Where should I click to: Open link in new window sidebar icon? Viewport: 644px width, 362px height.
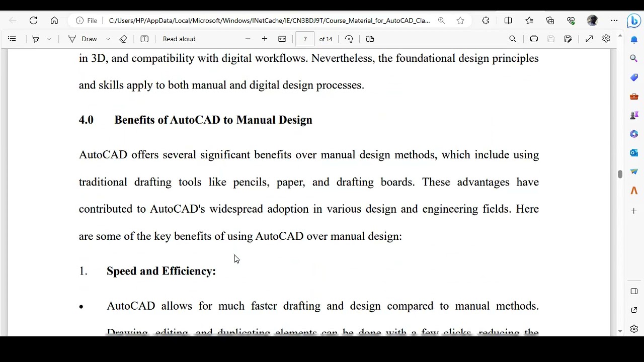click(x=634, y=310)
